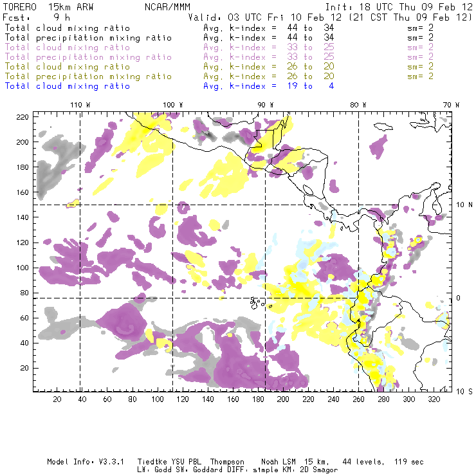
Task: Click olive 'Total cloud mixing ratio' legend line
Action: (68, 67)
